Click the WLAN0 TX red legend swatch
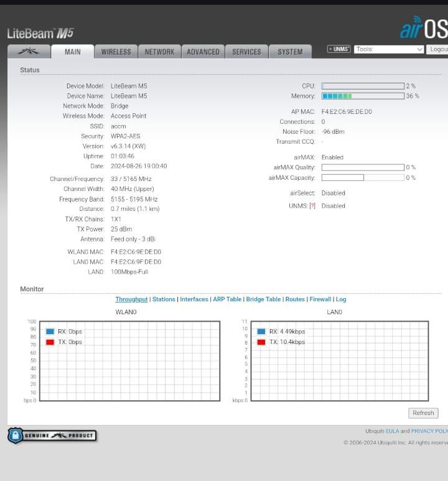Screen dimensions: 448x481 (x=50, y=342)
